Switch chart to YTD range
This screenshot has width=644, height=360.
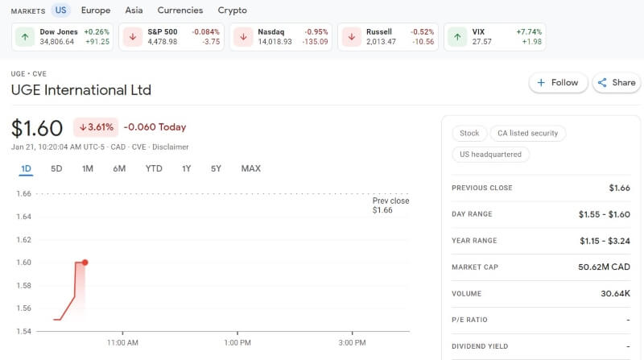click(154, 168)
